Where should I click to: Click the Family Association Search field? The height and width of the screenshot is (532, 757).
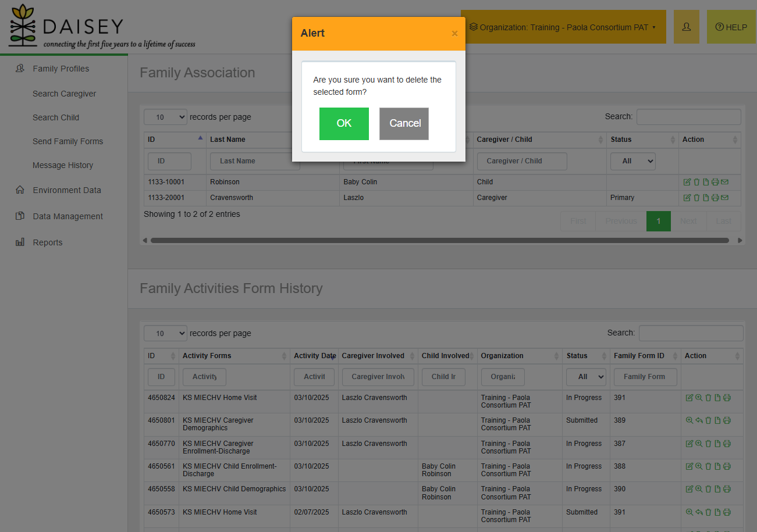click(x=688, y=117)
